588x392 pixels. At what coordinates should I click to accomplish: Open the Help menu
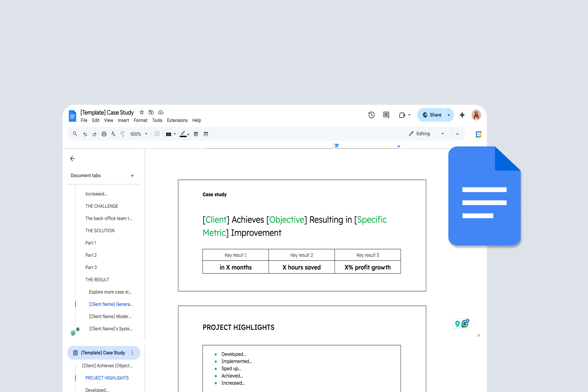[197, 120]
